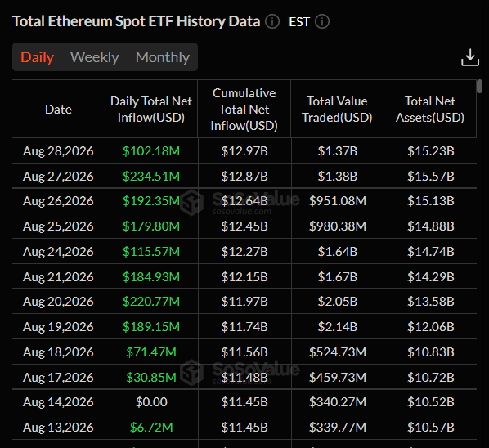Click the $11.74B cumulative inflow cell
Screen dimensions: 489x448
tap(244, 326)
